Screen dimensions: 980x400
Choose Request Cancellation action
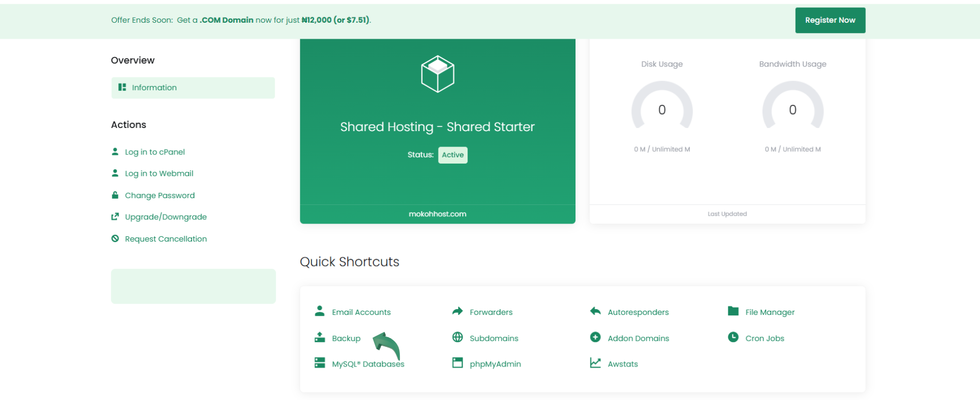(x=165, y=239)
